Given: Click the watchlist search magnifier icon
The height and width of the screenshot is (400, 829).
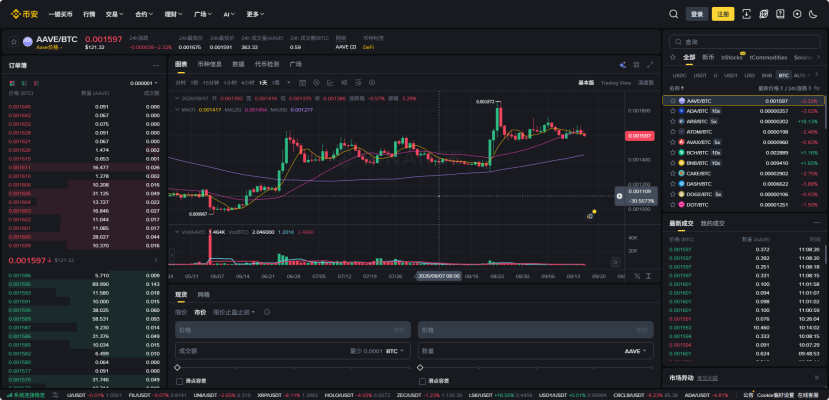Looking at the screenshot, I should [678, 42].
